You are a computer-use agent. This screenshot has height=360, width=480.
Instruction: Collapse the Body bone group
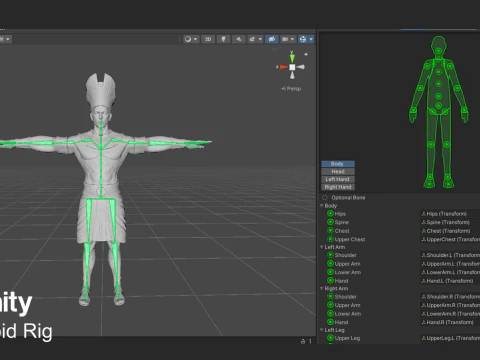pyautogui.click(x=322, y=206)
